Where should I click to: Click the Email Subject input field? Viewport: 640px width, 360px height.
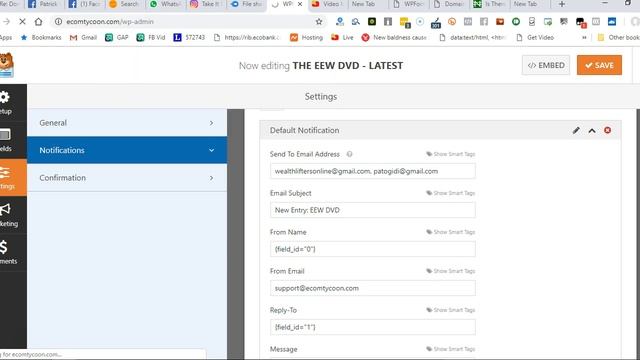point(372,210)
